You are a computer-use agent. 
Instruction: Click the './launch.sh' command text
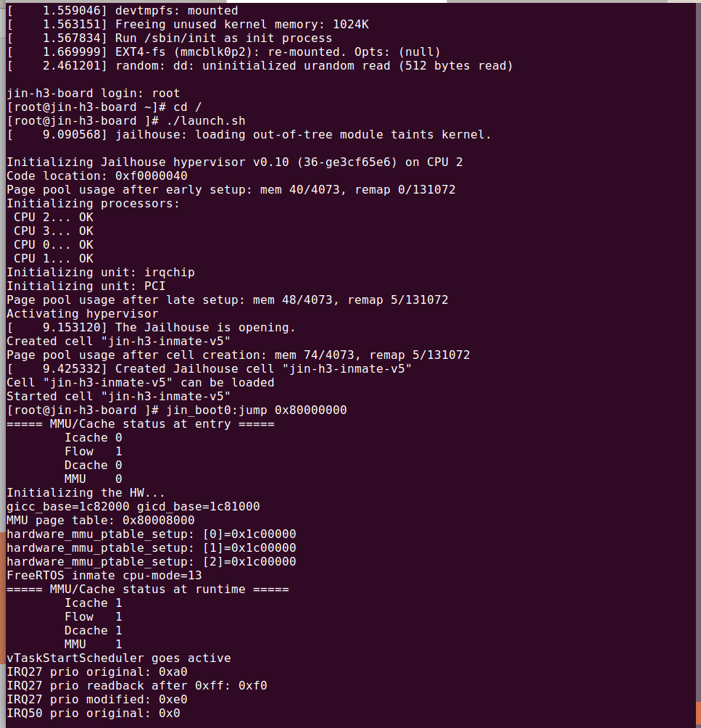pos(206,120)
